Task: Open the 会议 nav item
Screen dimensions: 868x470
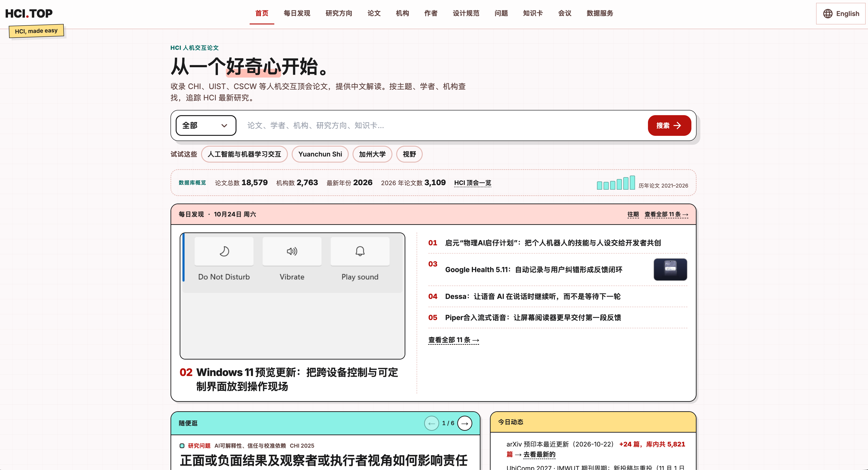Action: (x=565, y=13)
